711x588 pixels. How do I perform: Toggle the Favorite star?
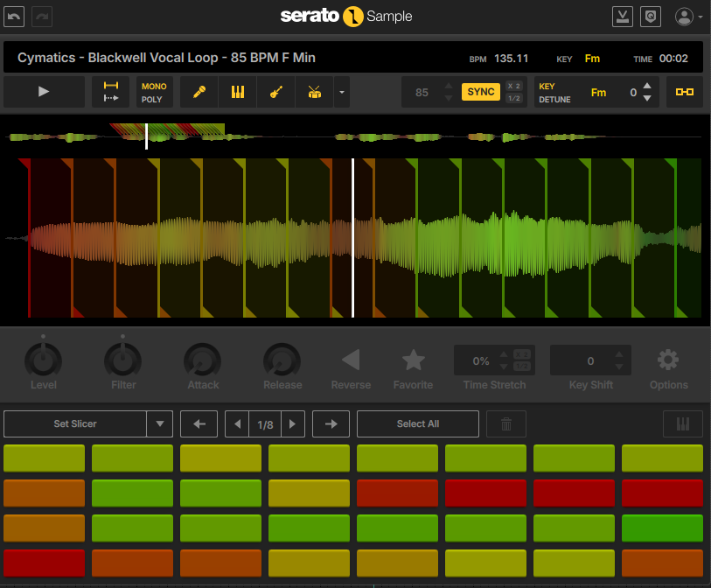click(x=414, y=360)
